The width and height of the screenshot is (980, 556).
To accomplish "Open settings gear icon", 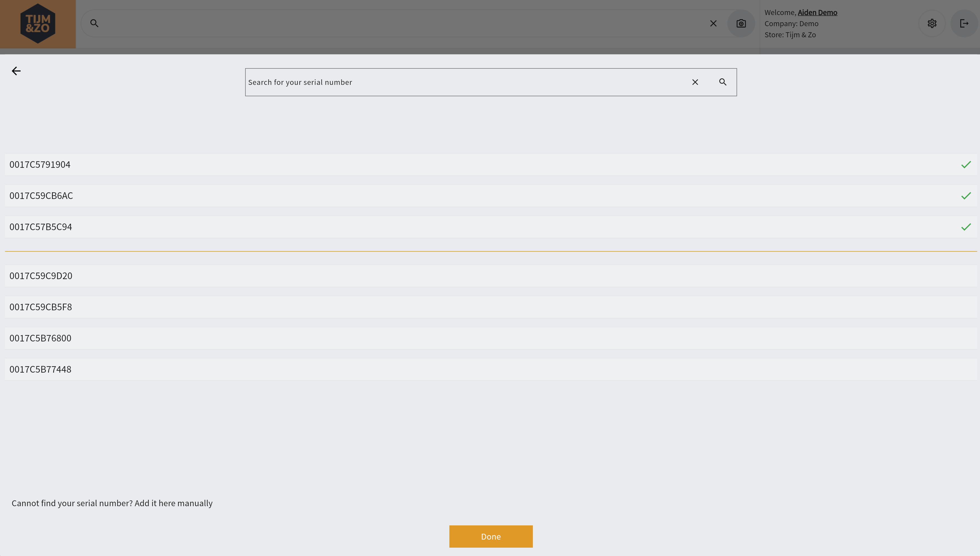I will click(932, 23).
